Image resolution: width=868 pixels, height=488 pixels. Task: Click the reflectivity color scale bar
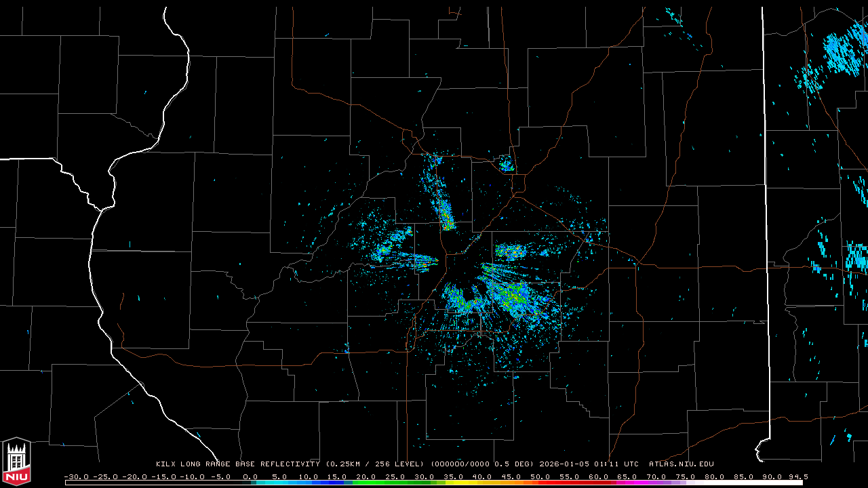point(434,483)
